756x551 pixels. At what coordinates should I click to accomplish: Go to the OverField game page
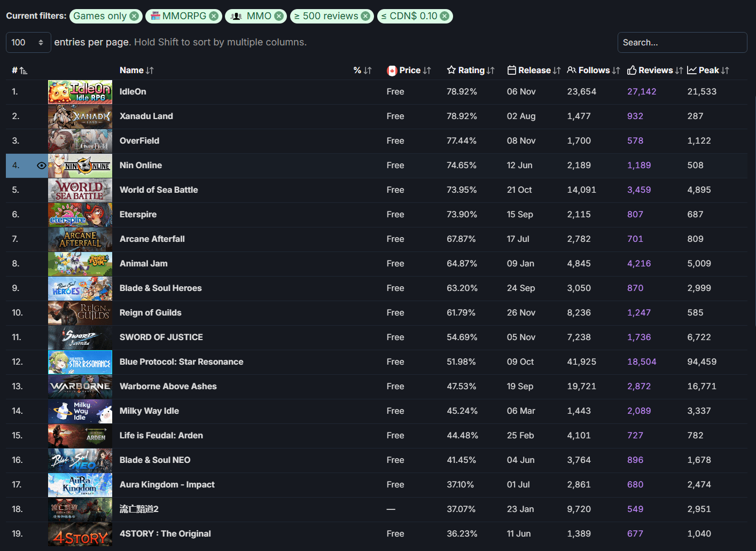click(x=139, y=141)
